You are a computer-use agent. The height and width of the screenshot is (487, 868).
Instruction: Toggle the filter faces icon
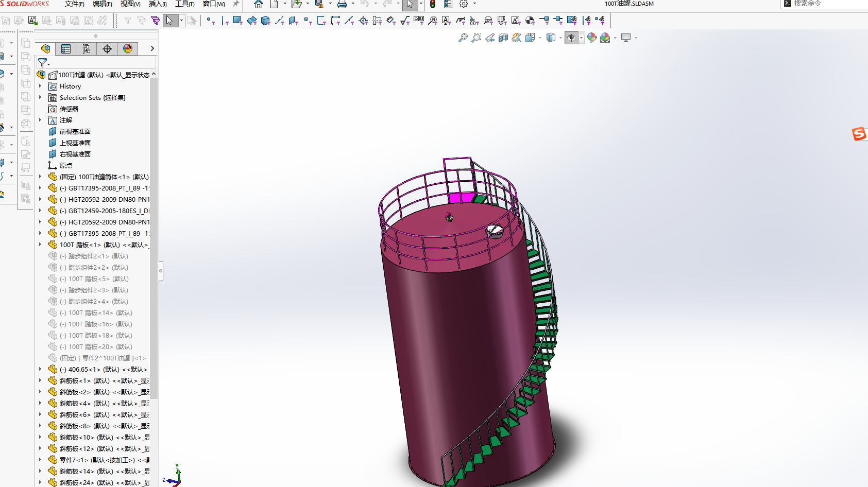coord(237,21)
